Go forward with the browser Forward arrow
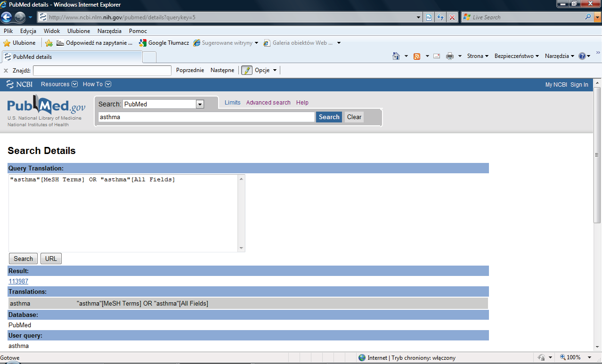The height and width of the screenshot is (364, 602). tap(20, 17)
